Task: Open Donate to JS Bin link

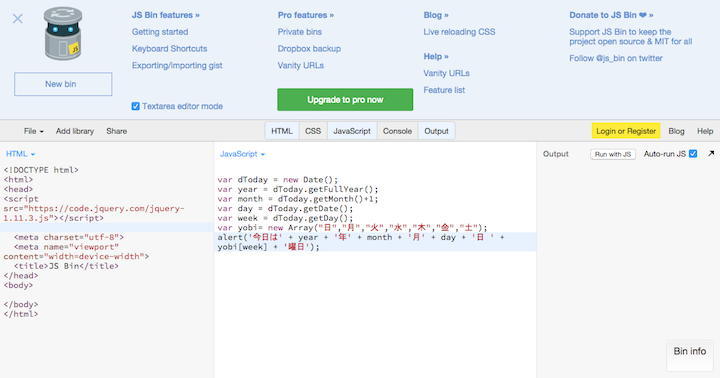Action: click(x=611, y=15)
